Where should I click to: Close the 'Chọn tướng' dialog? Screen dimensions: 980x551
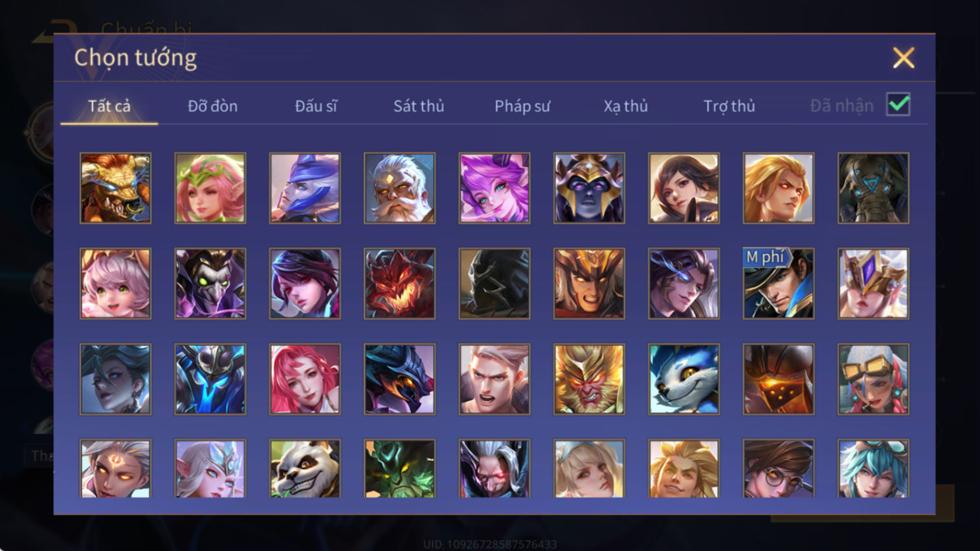[904, 58]
